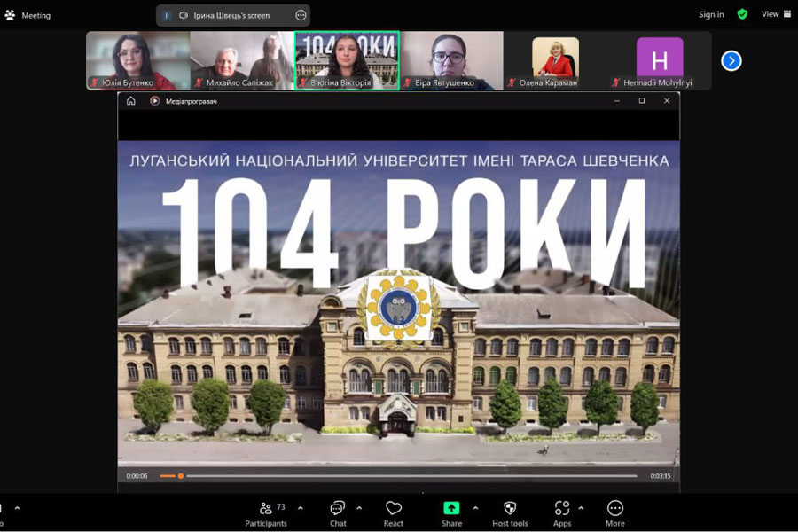Show next participants with blue arrow
The height and width of the screenshot is (532, 798).
click(x=731, y=61)
